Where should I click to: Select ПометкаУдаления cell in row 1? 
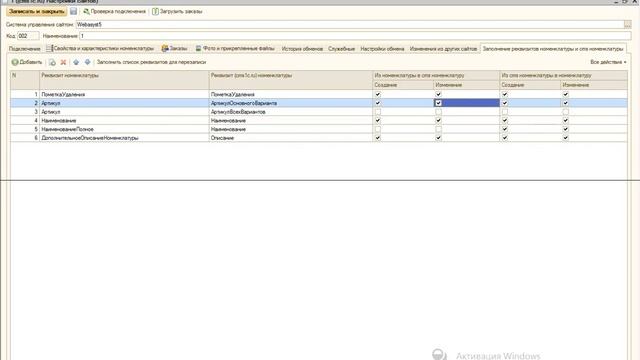pos(124,94)
